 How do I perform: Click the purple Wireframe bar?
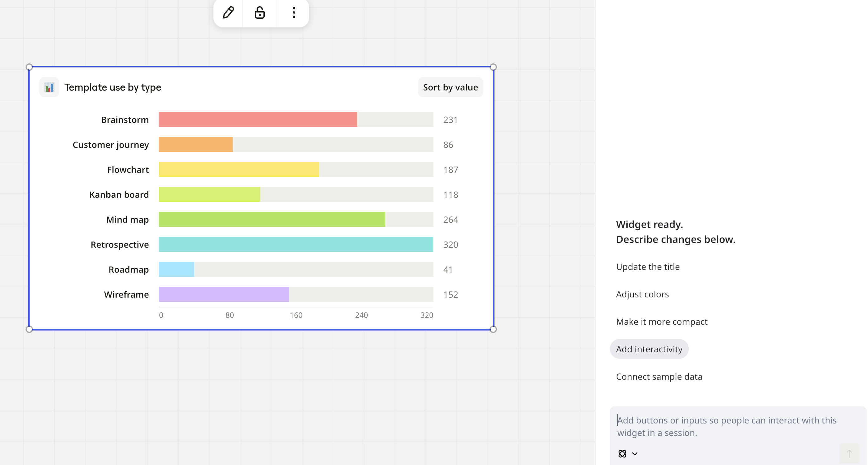click(224, 294)
